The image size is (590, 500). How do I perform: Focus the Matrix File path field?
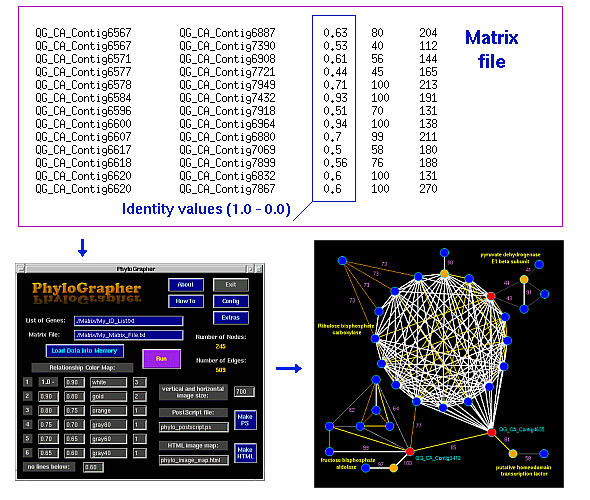click(x=128, y=335)
